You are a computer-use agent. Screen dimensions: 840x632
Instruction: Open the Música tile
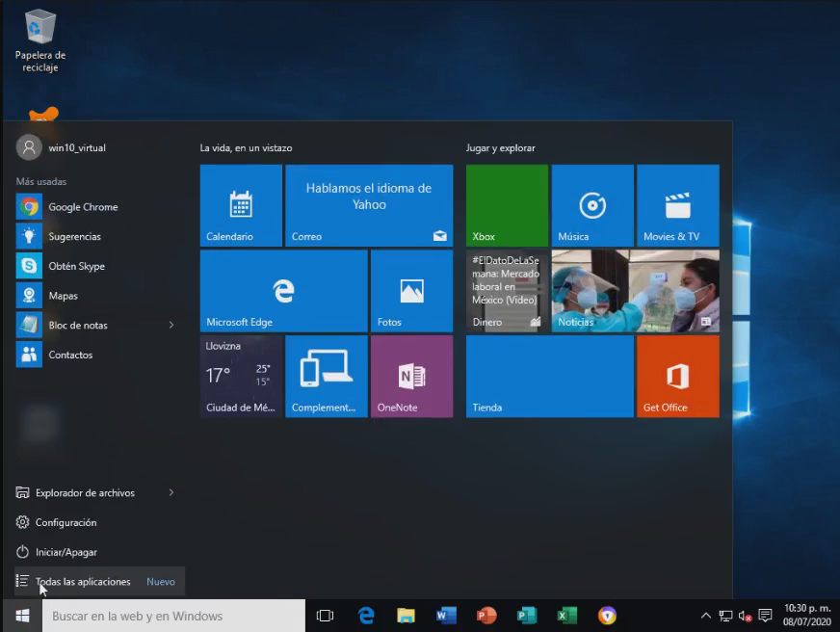pos(591,205)
